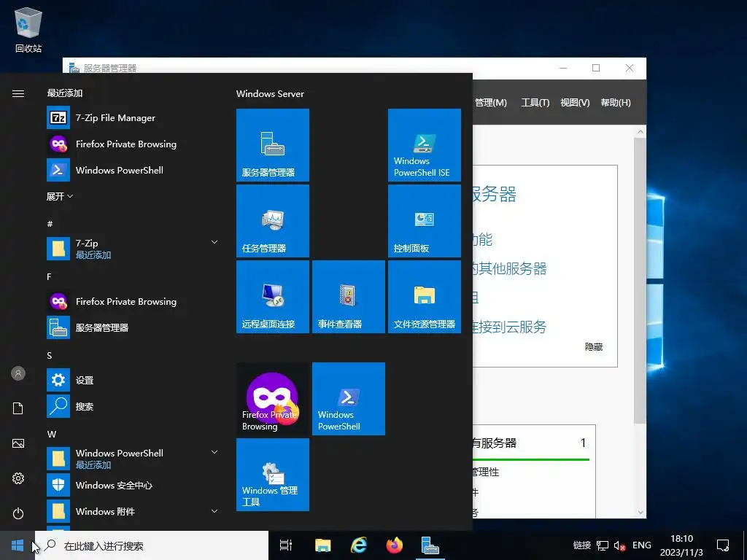Image resolution: width=747 pixels, height=560 pixels.
Task: Select the 回收站 desktop icon
Action: [x=28, y=30]
